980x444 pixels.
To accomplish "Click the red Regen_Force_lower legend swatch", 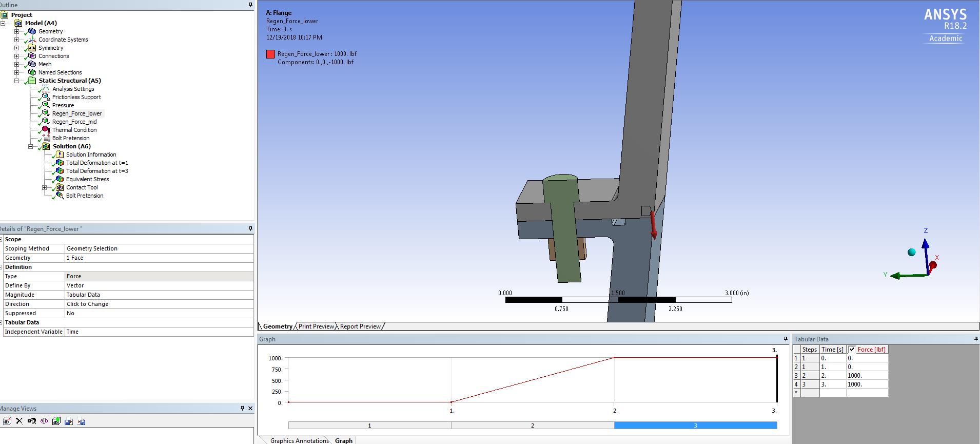I will pyautogui.click(x=270, y=54).
